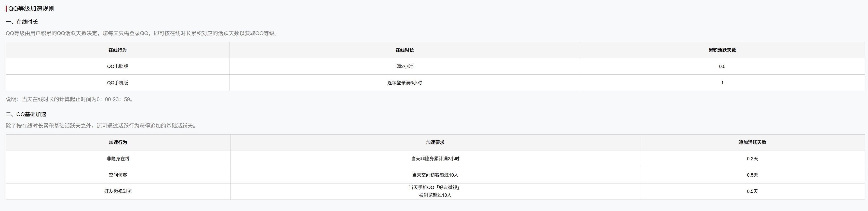The height and width of the screenshot is (211, 868).
Task: Click the 0.2天 bonus value cell
Action: coord(752,159)
